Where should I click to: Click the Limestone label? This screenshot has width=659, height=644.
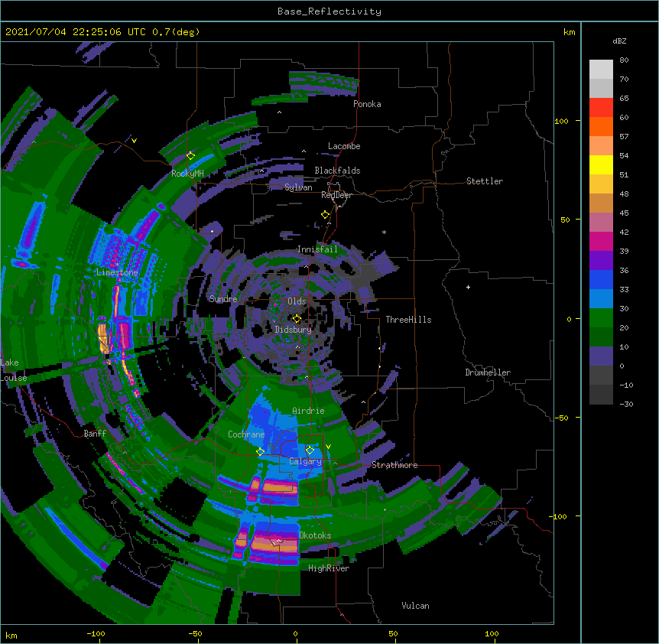[117, 272]
